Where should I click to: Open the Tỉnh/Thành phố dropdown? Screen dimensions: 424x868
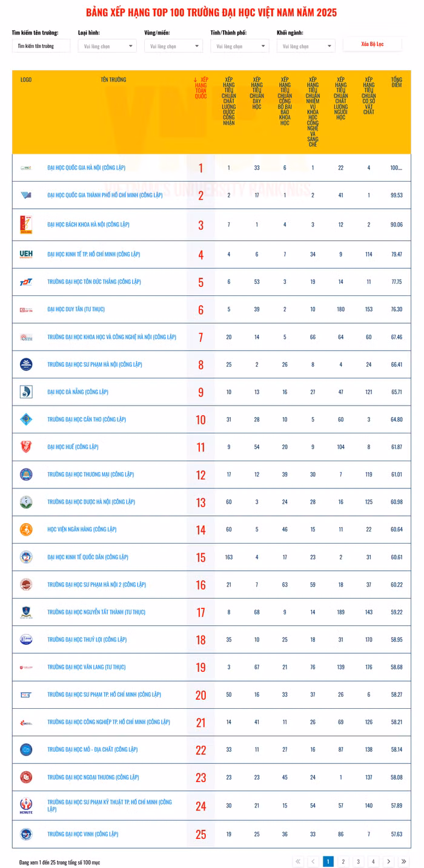pos(239,46)
